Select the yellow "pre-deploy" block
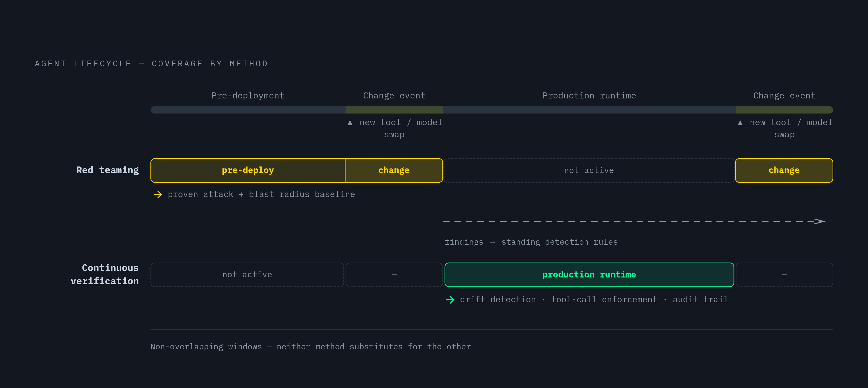Viewport: 868px width, 388px height. pos(248,170)
